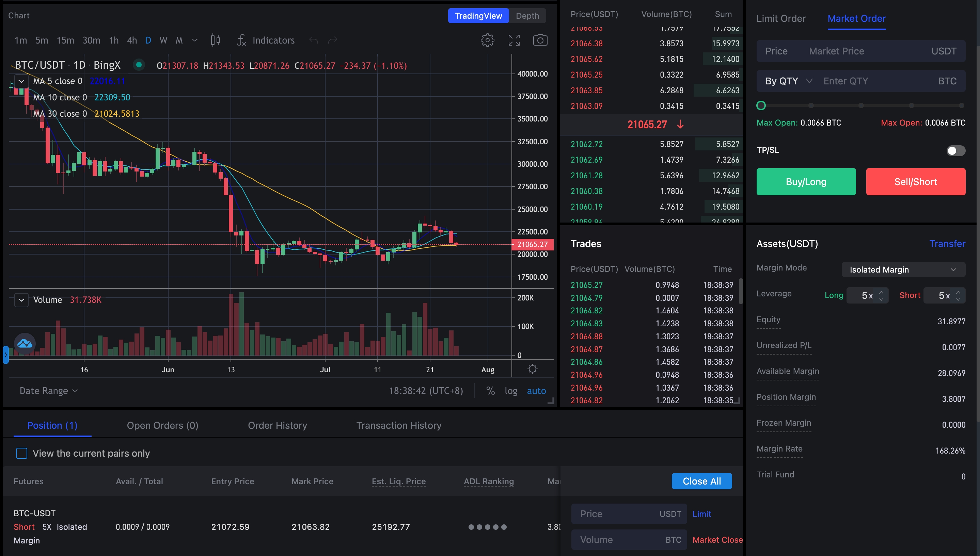Click the undo arrow in chart toolbar

[313, 40]
